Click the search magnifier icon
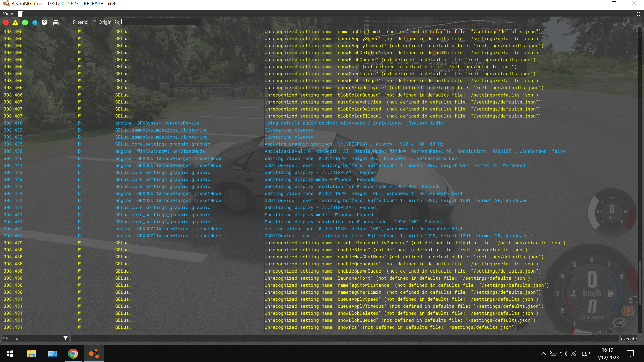This screenshot has width=644, height=362. [117, 22]
